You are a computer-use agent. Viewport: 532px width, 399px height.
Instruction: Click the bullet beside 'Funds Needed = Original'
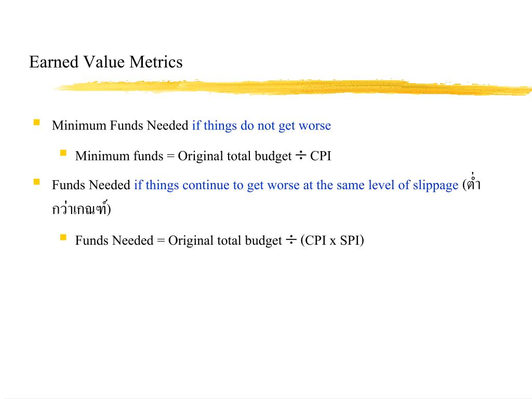[63, 237]
